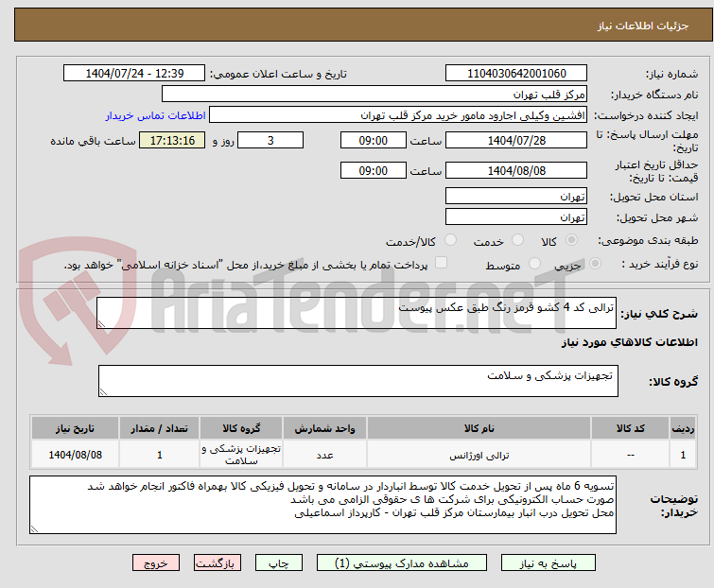Click the price validity time 09:00 field
This screenshot has width=714, height=588.
pyautogui.click(x=373, y=171)
